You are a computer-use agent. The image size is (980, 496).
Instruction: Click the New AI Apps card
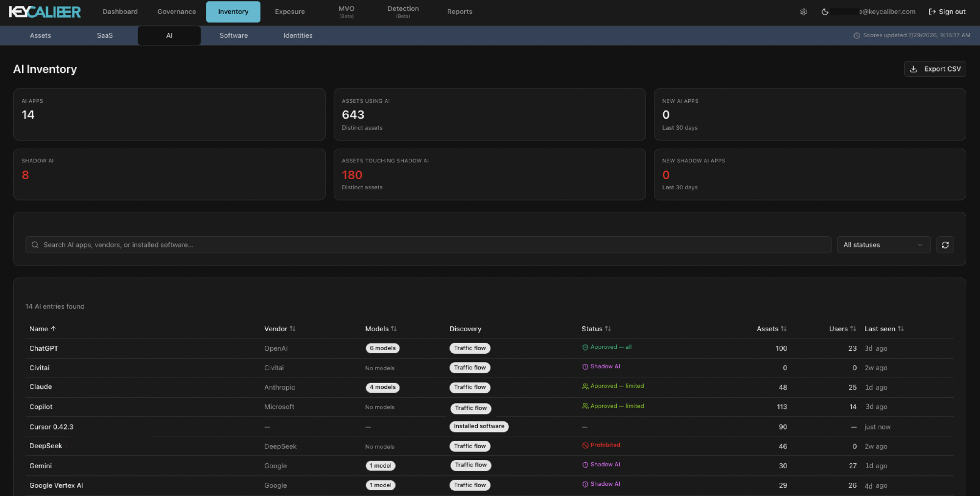pos(810,114)
